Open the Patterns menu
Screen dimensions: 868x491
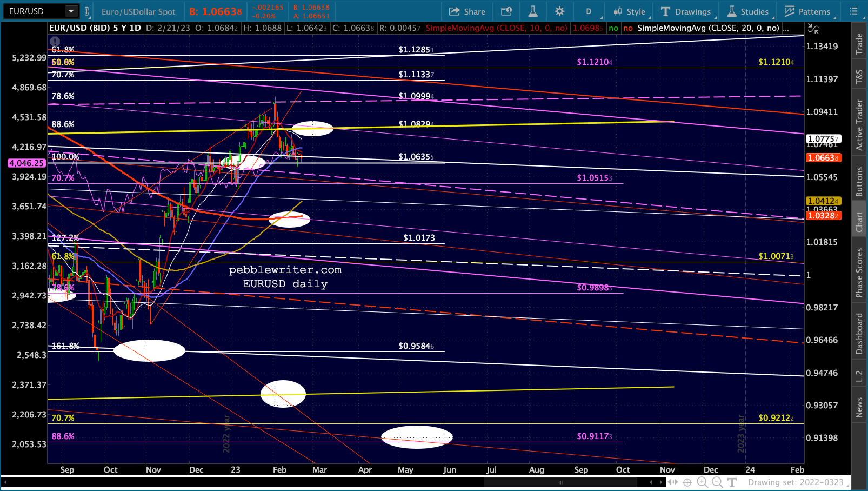tap(807, 11)
